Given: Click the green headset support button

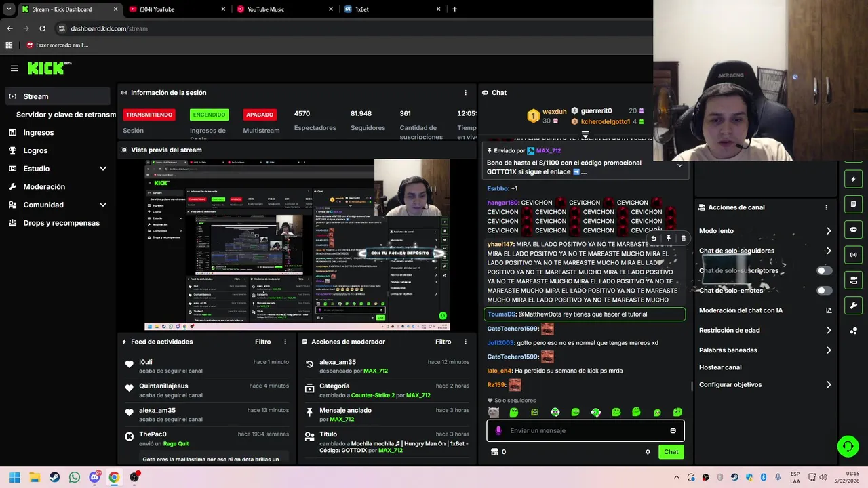Looking at the screenshot, I should pyautogui.click(x=848, y=446).
